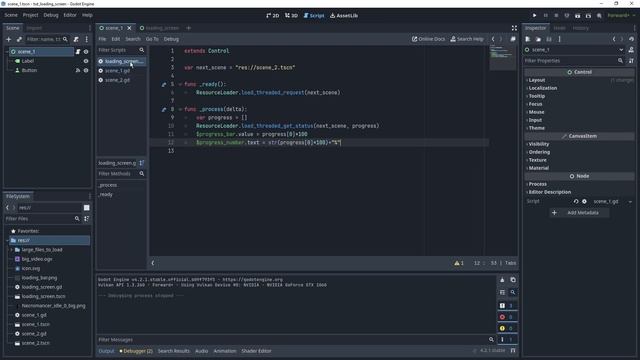Clear the output log
Image resolution: width=640 pixels, height=360 pixels.
(502, 280)
